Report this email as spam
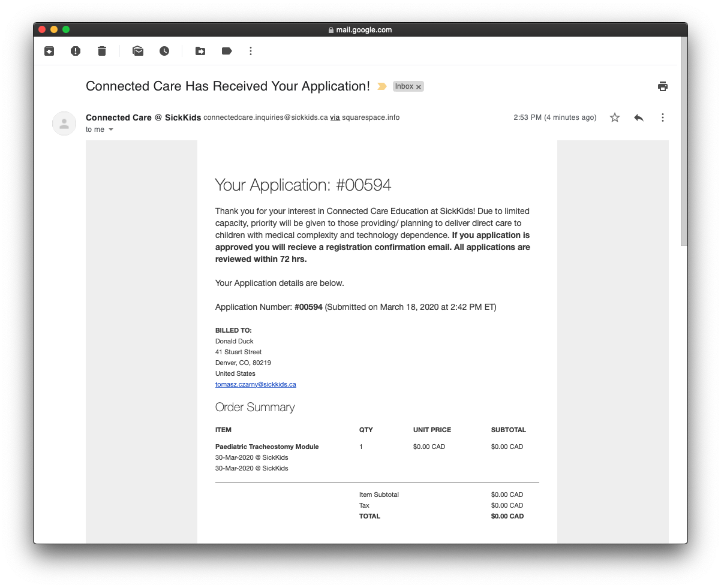 coord(76,51)
